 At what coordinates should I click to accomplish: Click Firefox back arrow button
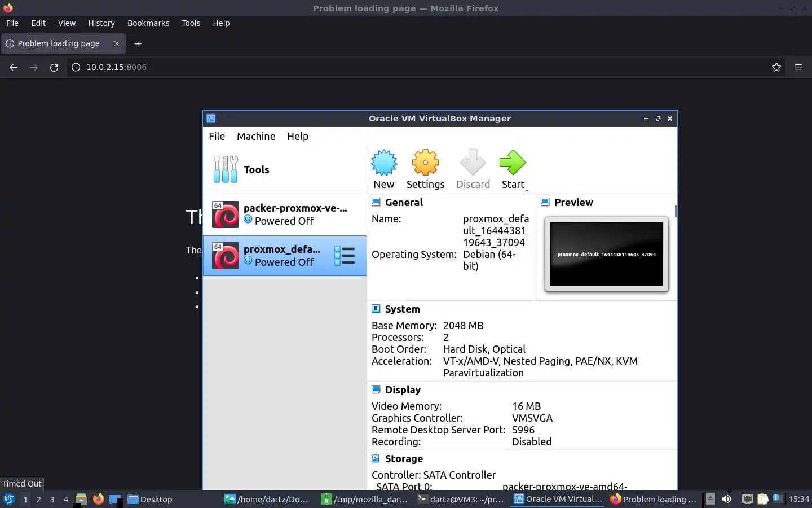pyautogui.click(x=14, y=67)
